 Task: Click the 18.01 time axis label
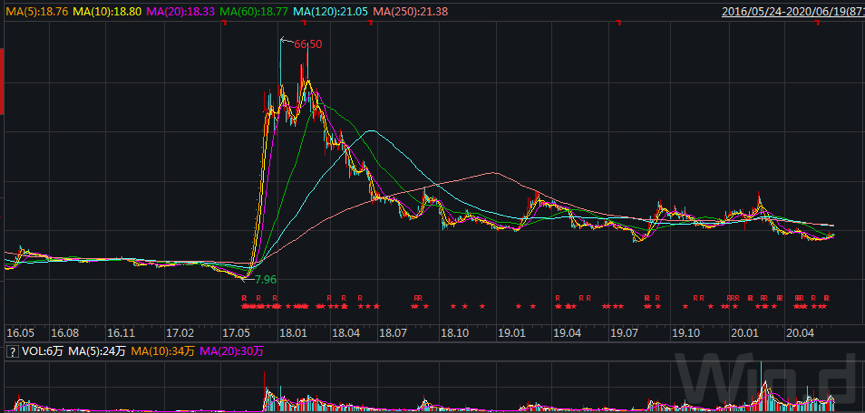pyautogui.click(x=293, y=331)
